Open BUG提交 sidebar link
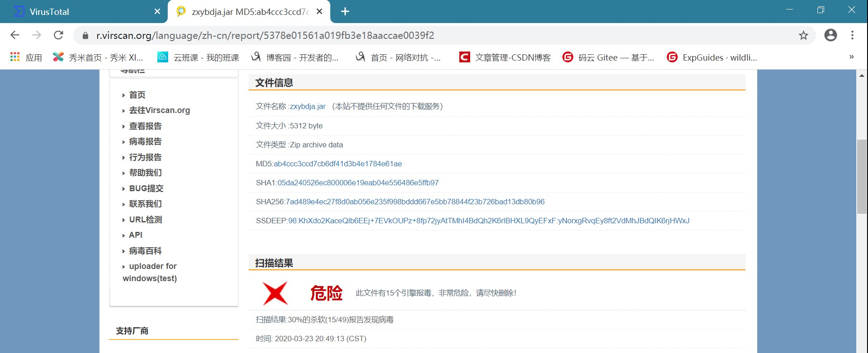Image resolution: width=868 pixels, height=353 pixels. pos(146,188)
